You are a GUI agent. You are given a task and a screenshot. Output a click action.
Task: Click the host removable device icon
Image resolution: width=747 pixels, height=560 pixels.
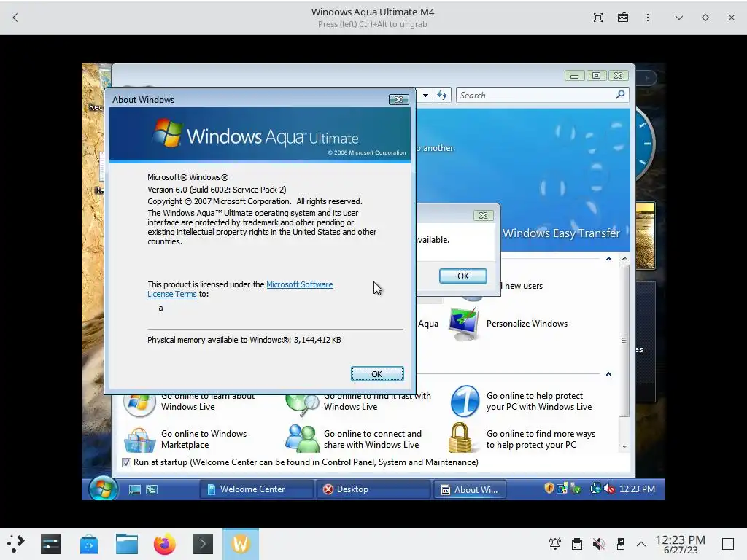(x=620, y=544)
